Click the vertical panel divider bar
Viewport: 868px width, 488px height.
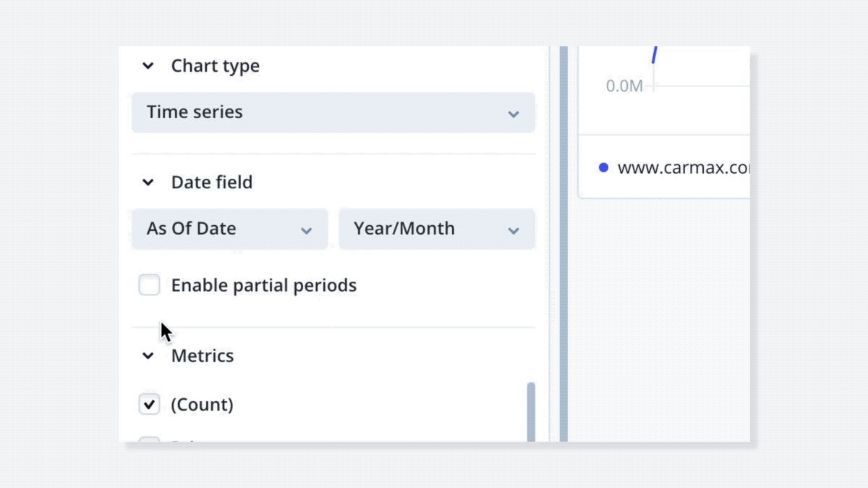[x=563, y=244]
